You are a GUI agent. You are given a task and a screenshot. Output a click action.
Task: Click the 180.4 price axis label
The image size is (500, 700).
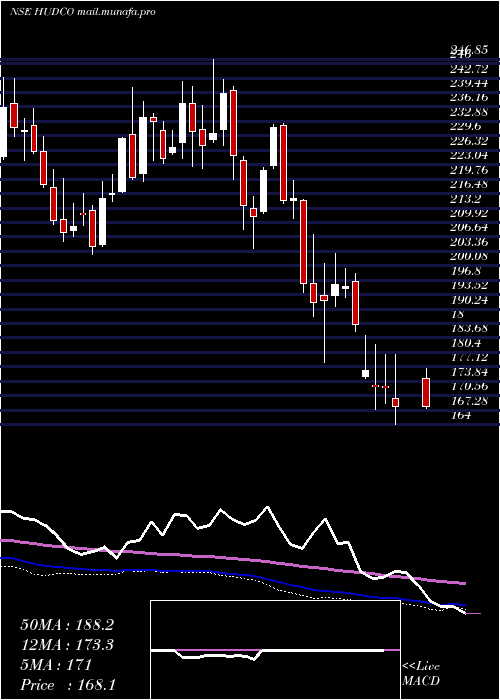(465, 343)
